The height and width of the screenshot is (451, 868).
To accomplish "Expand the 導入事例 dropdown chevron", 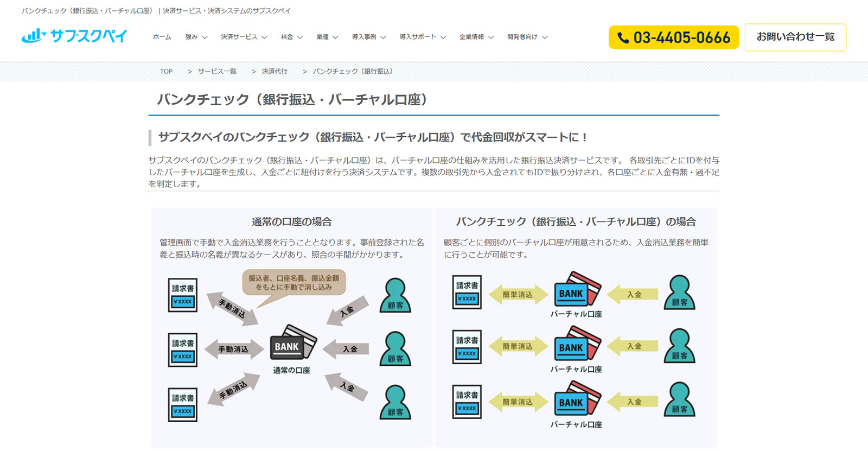I will (383, 37).
